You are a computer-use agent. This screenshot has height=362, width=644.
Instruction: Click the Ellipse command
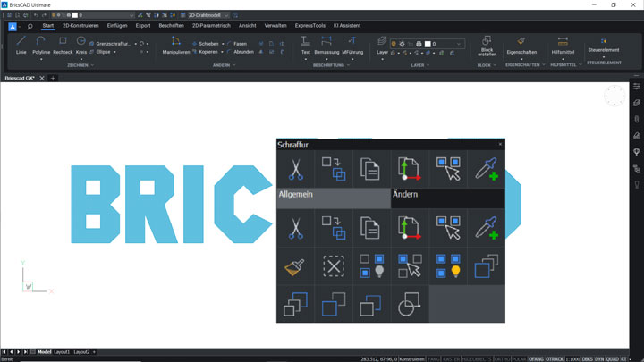pyautogui.click(x=100, y=52)
